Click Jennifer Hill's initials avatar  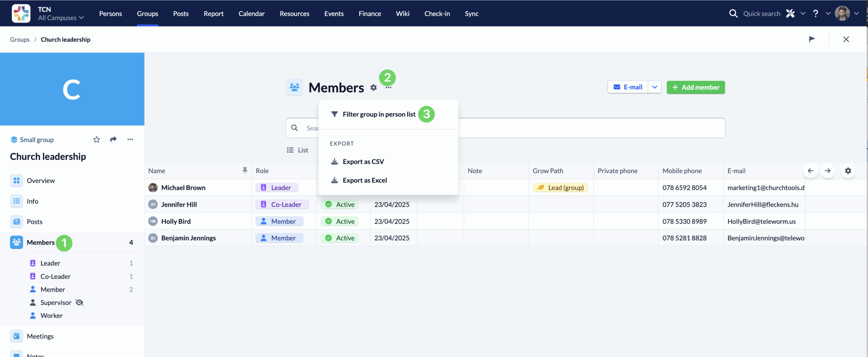[x=153, y=204]
